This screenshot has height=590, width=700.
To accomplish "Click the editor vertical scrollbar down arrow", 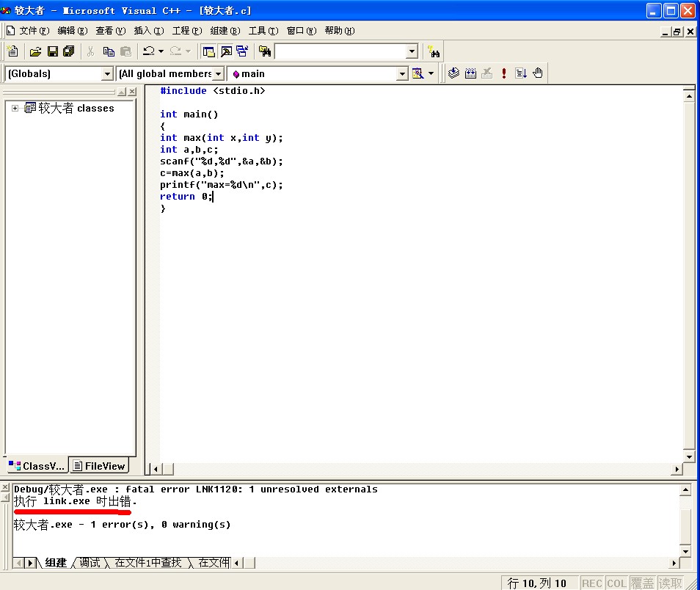I will pos(689,456).
